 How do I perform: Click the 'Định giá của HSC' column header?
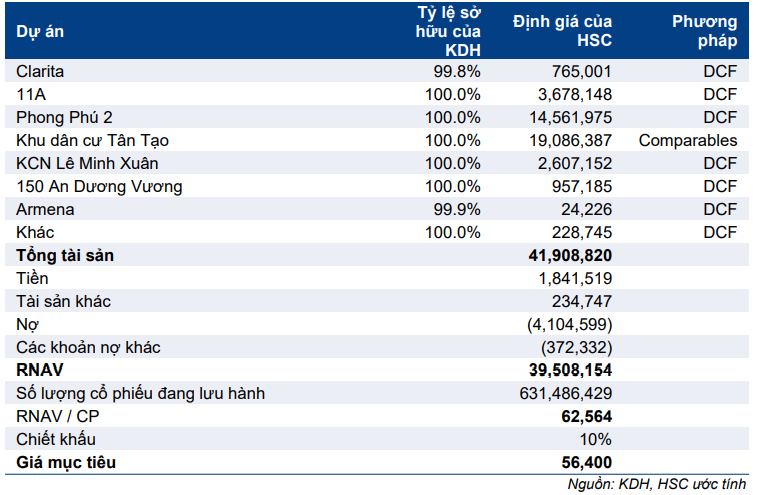[562, 31]
